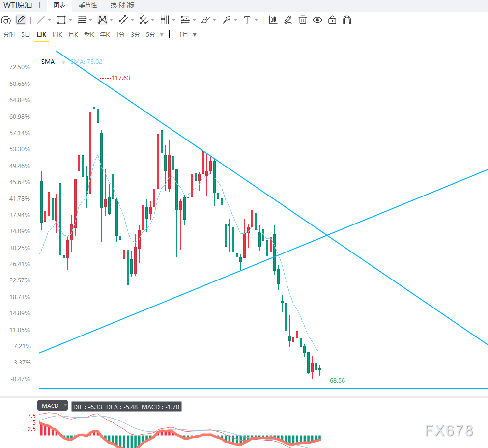Click the edit drawings pen icon
Viewport: 488px width, 448px height.
point(288,20)
